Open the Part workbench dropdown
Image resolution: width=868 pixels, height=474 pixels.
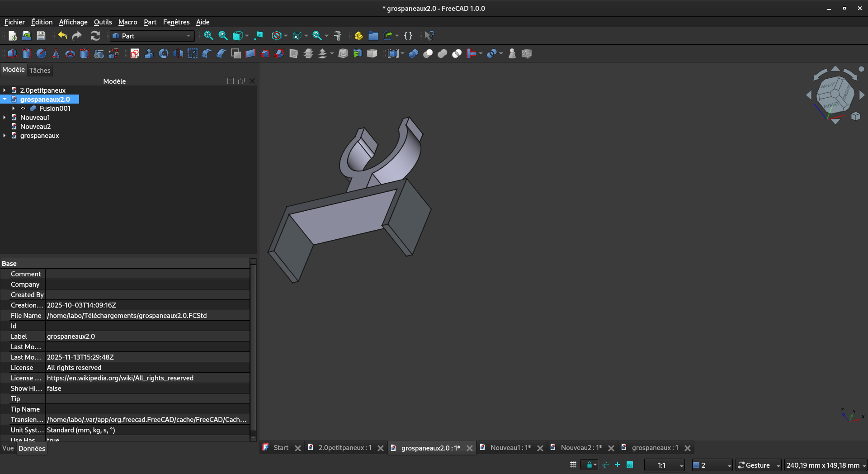152,36
